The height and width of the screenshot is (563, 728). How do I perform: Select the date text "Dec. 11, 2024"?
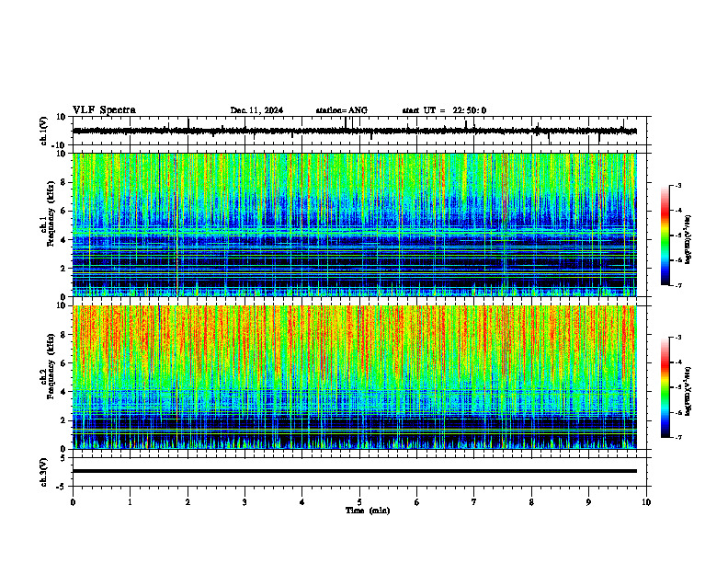(x=256, y=110)
